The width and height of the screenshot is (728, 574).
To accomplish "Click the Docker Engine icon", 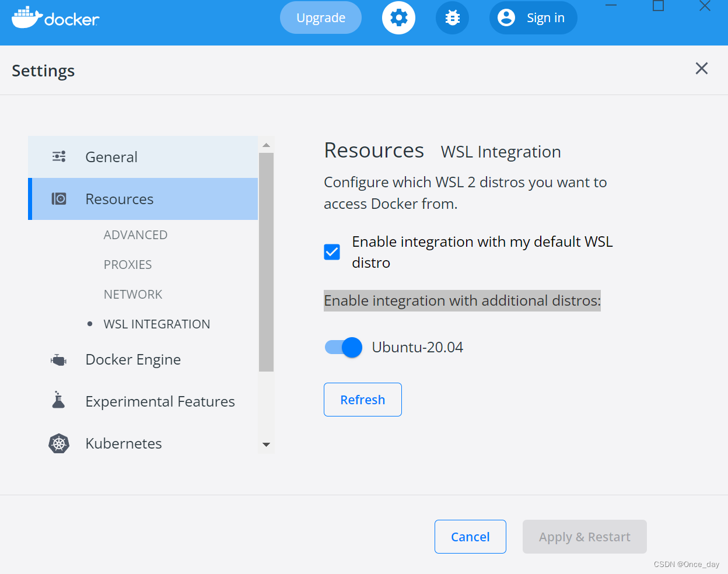I will pyautogui.click(x=58, y=360).
